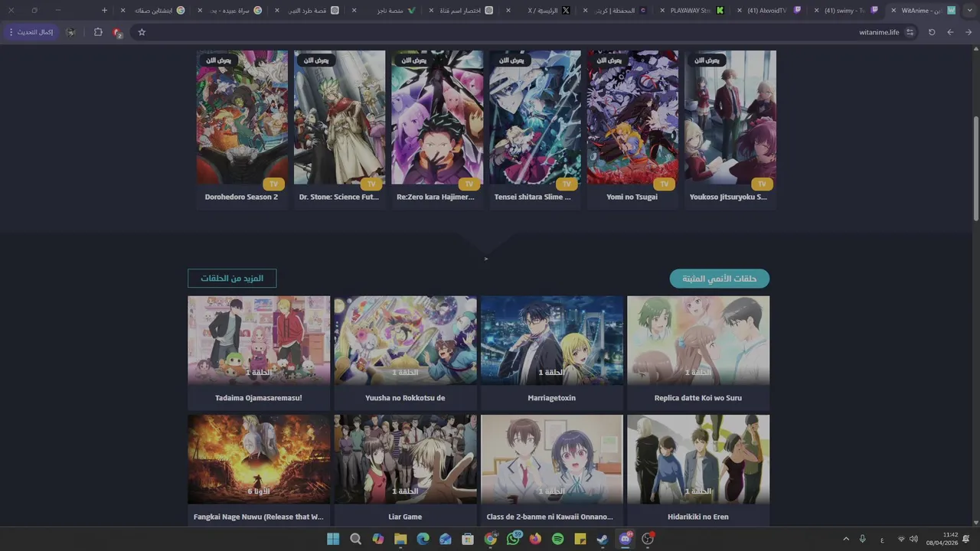Go forward to the next page
This screenshot has width=980, height=551.
coord(950,32)
